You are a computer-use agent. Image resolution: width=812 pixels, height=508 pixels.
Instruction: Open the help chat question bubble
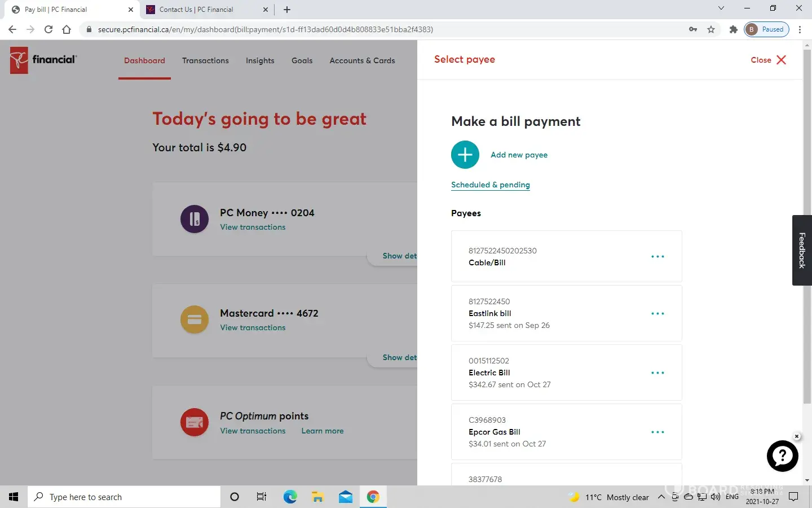782,456
